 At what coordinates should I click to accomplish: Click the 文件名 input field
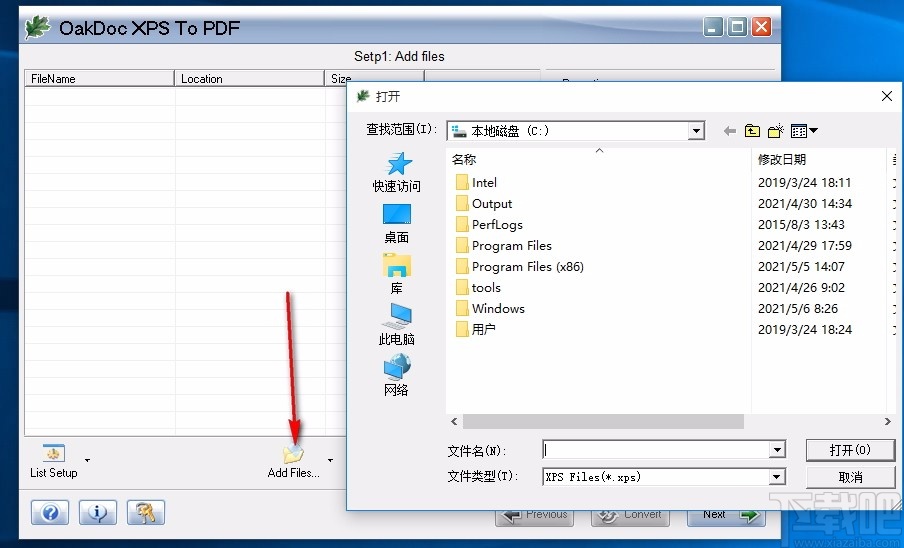(x=656, y=449)
